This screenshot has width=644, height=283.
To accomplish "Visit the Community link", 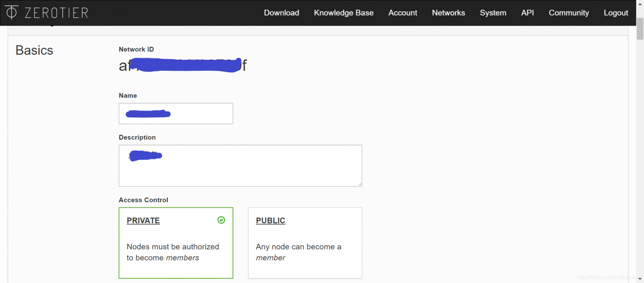I will point(569,13).
